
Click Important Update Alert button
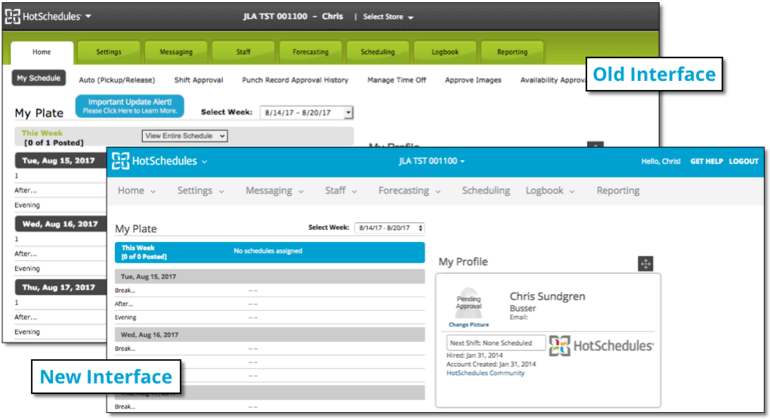[130, 106]
